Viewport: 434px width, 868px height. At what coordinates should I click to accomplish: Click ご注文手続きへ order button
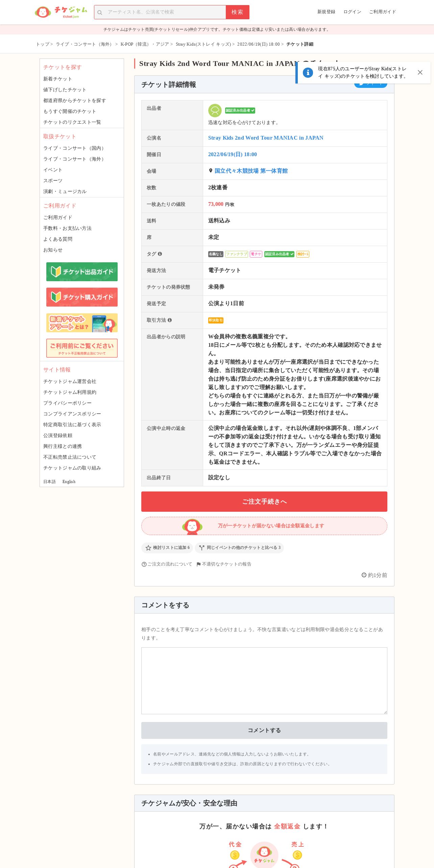tap(264, 502)
